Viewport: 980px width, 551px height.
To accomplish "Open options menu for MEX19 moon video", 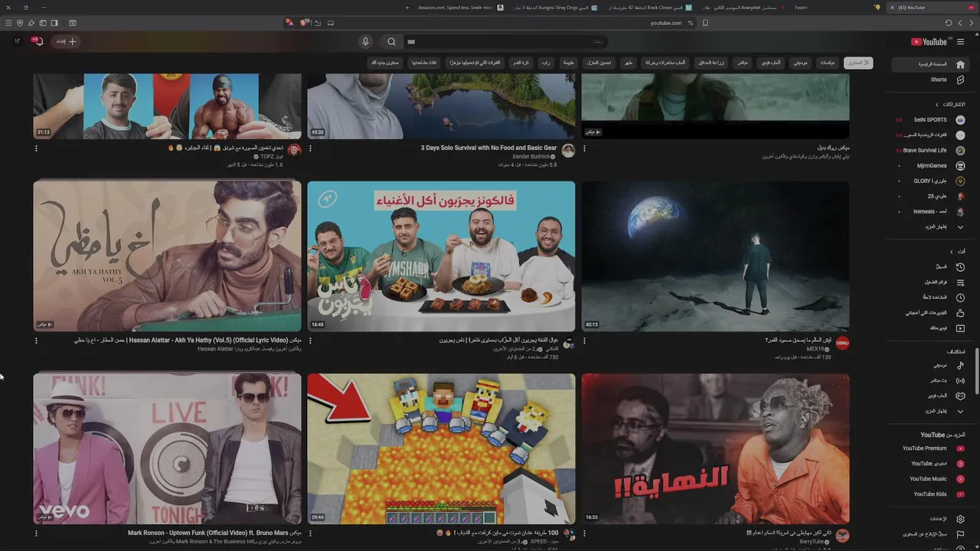I will 584,341.
